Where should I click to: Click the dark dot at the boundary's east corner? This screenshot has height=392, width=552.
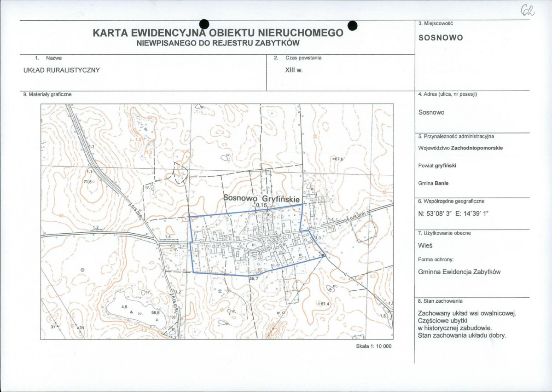tap(323, 255)
